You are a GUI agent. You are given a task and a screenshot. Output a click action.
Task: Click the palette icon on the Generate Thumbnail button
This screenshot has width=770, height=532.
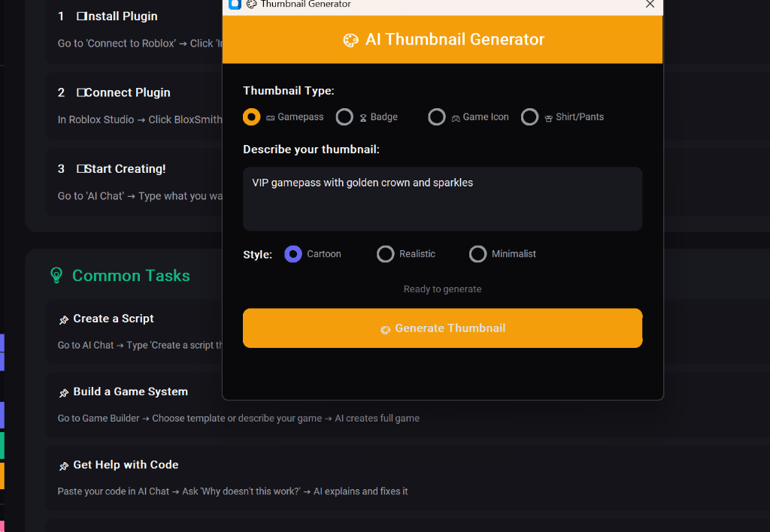(386, 328)
